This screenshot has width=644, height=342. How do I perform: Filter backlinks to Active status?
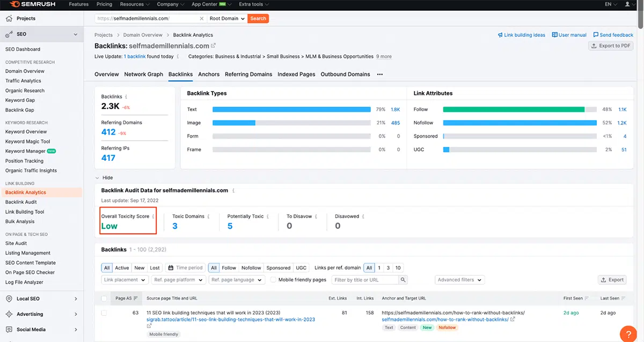[x=122, y=268]
